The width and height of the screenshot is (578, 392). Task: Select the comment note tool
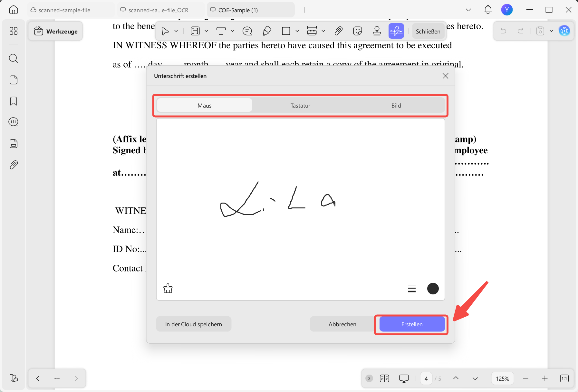[247, 31]
